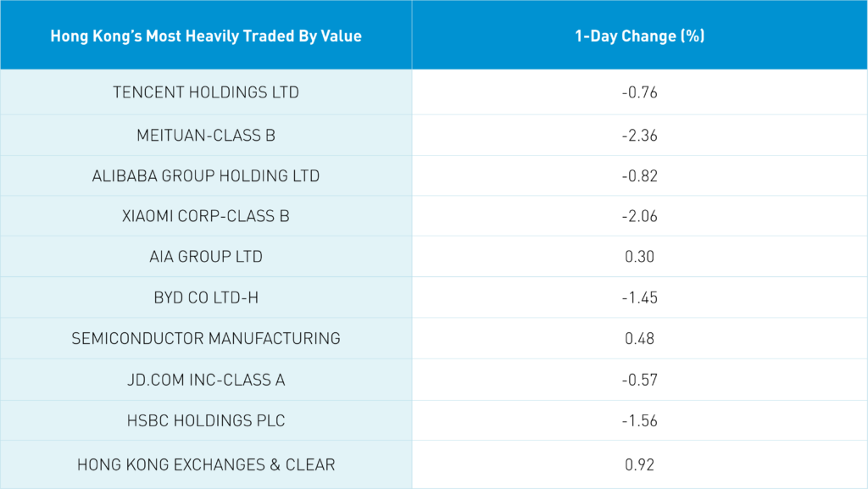Select the 0.92 value for Hong Kong Exchanges
Image resolution: width=868 pixels, height=489 pixels.
(639, 464)
